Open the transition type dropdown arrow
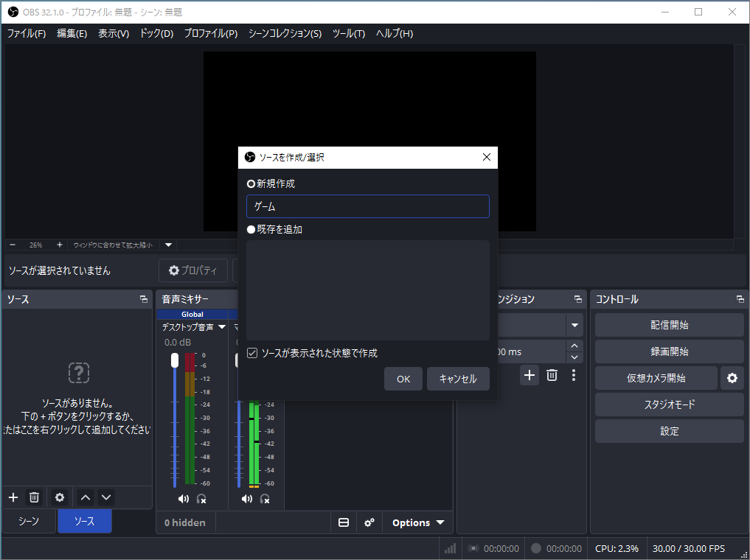This screenshot has width=750, height=560. [574, 326]
